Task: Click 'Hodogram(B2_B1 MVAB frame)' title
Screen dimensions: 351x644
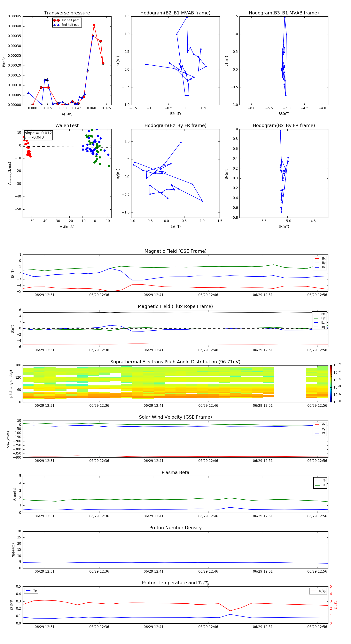Action: coord(175,13)
